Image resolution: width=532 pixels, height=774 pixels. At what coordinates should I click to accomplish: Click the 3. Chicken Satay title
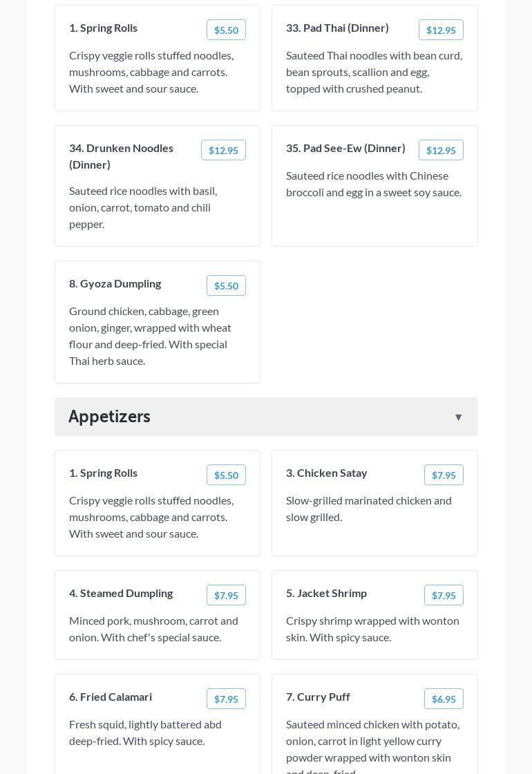point(326,473)
